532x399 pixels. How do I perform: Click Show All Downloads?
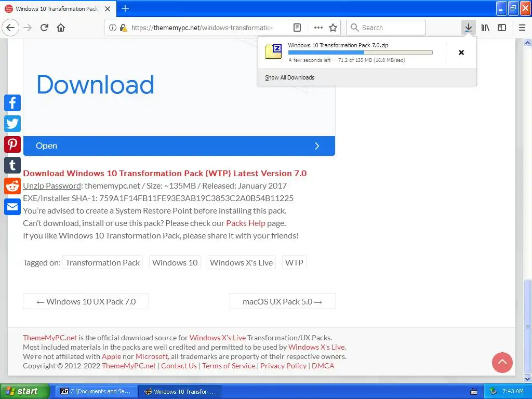tap(290, 77)
